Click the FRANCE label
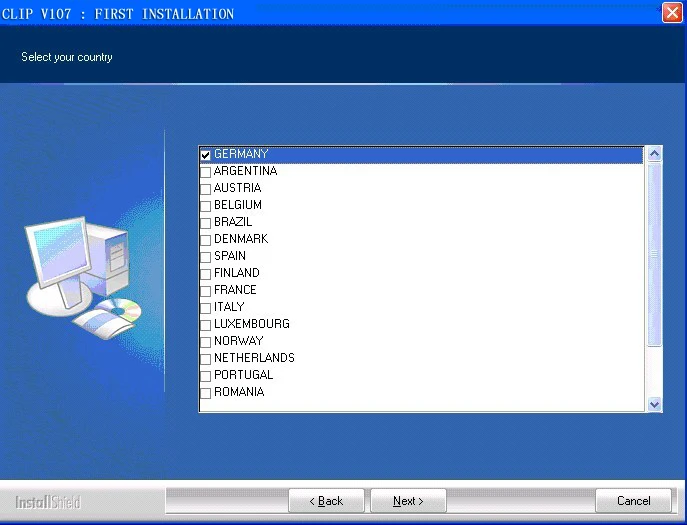The height and width of the screenshot is (525, 687). pos(235,290)
